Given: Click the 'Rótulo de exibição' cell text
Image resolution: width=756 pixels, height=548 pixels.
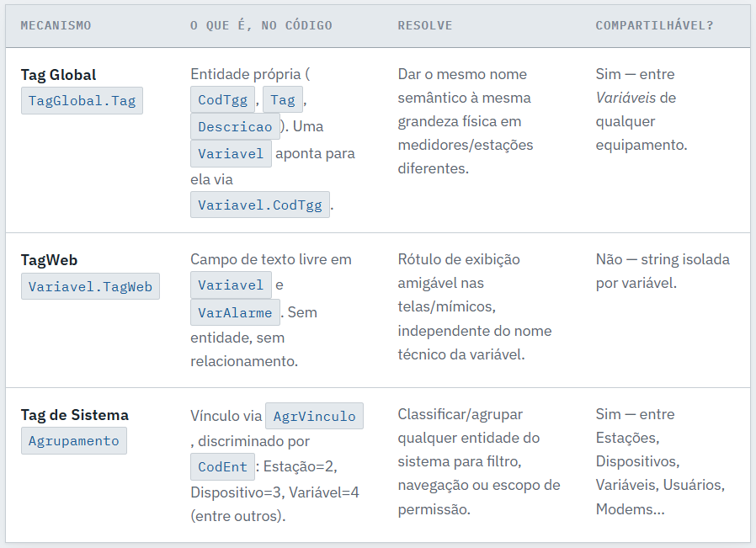Looking at the screenshot, I should (x=459, y=259).
